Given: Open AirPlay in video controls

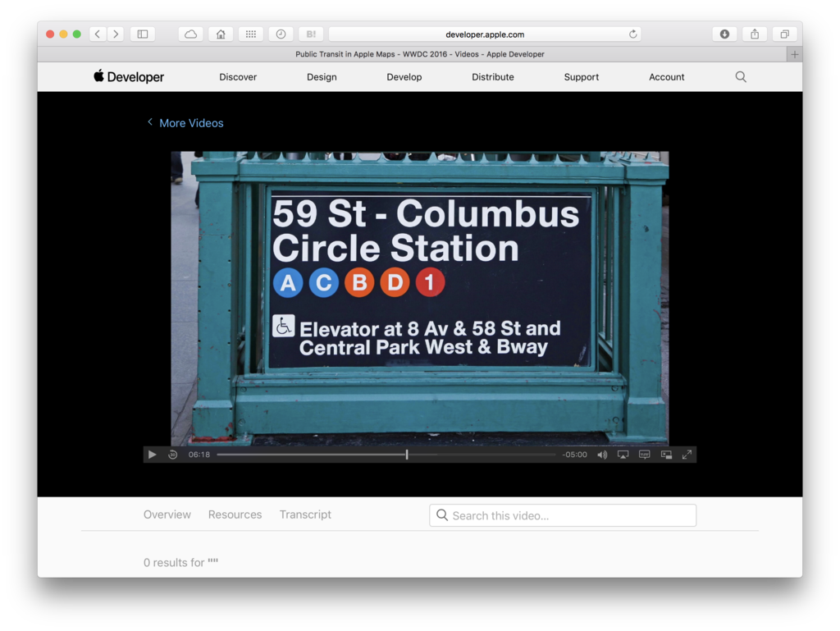Looking at the screenshot, I should coord(623,455).
